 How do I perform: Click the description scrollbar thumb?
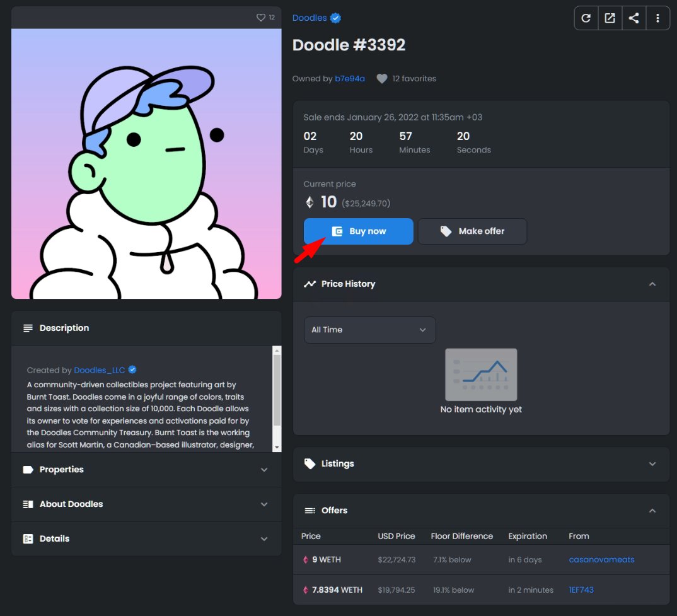277,390
